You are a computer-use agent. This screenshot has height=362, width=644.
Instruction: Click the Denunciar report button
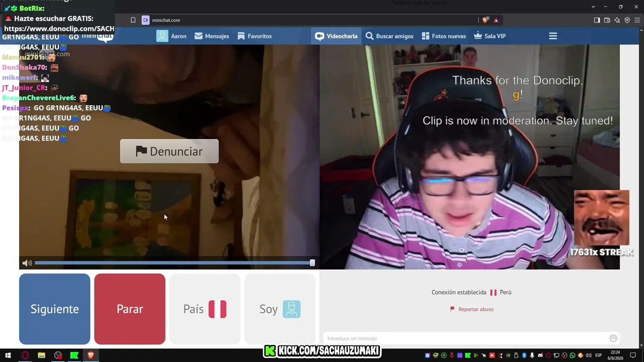[169, 151]
